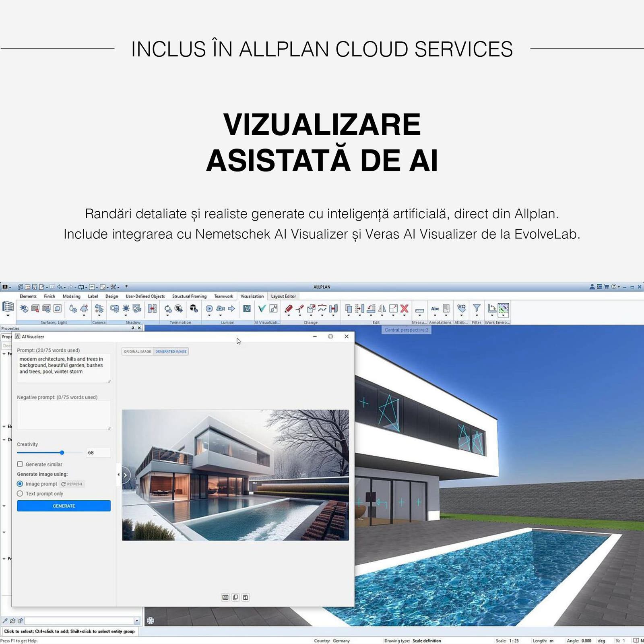Open the combo box dropdown at Properties panel bottom
The height and width of the screenshot is (644, 644).
point(137,621)
